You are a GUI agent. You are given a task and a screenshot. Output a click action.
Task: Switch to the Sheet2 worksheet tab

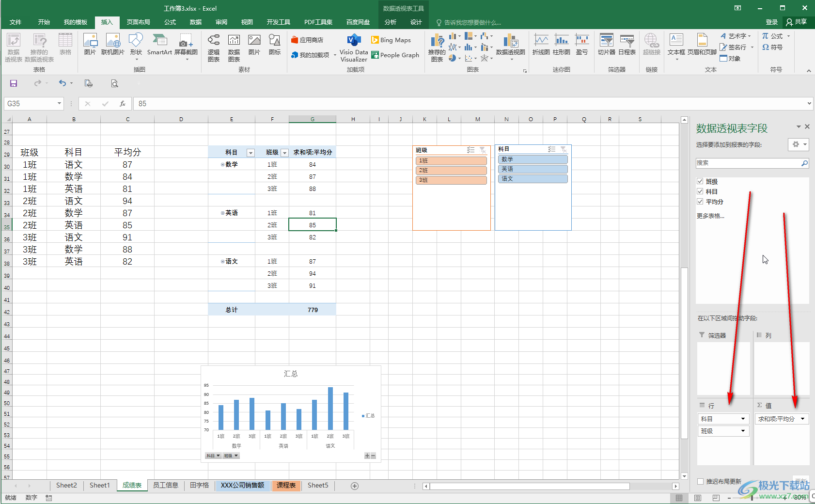tap(66, 486)
